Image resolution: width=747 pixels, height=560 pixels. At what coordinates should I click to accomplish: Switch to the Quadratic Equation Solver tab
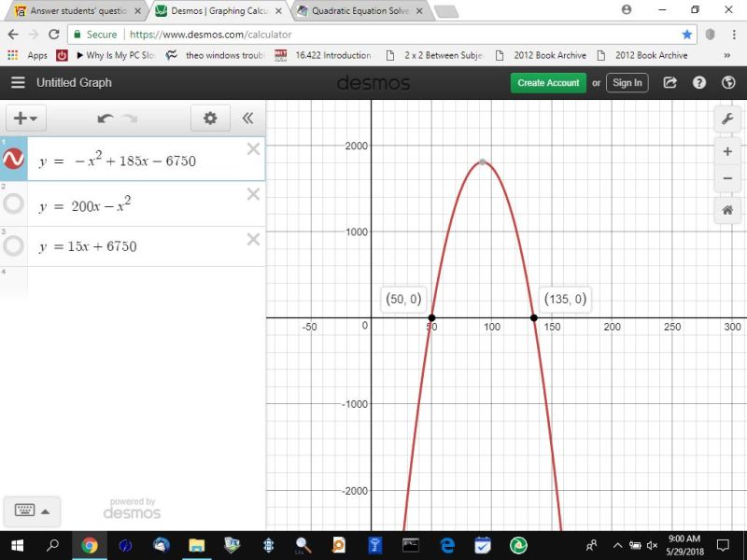tap(360, 11)
